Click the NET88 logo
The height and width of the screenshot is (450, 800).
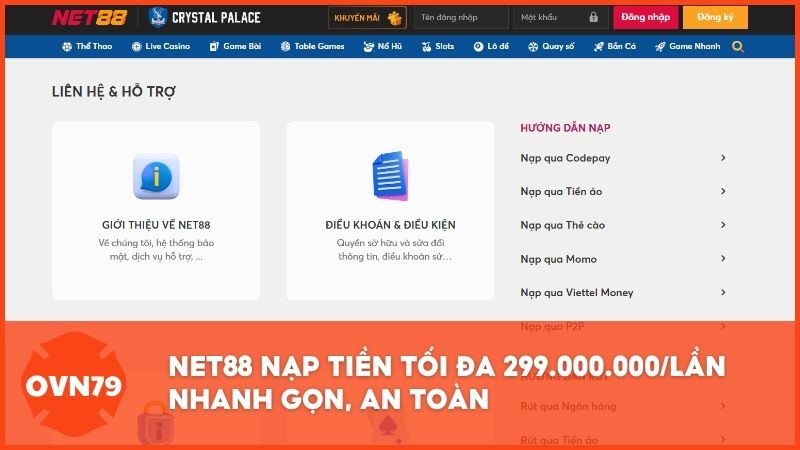[x=89, y=18]
